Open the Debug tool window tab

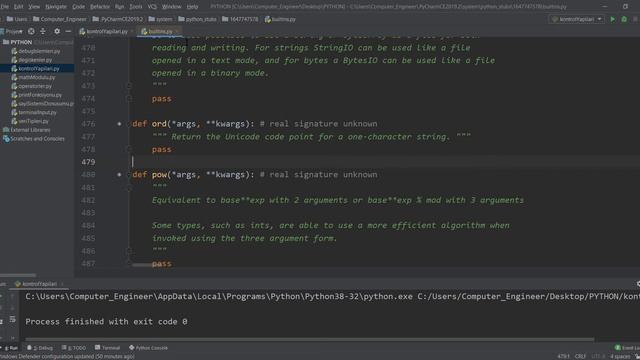pos(40,348)
